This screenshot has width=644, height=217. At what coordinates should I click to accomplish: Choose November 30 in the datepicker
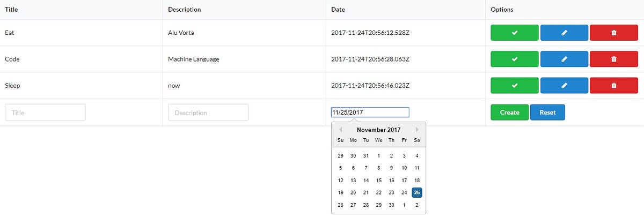coord(392,205)
